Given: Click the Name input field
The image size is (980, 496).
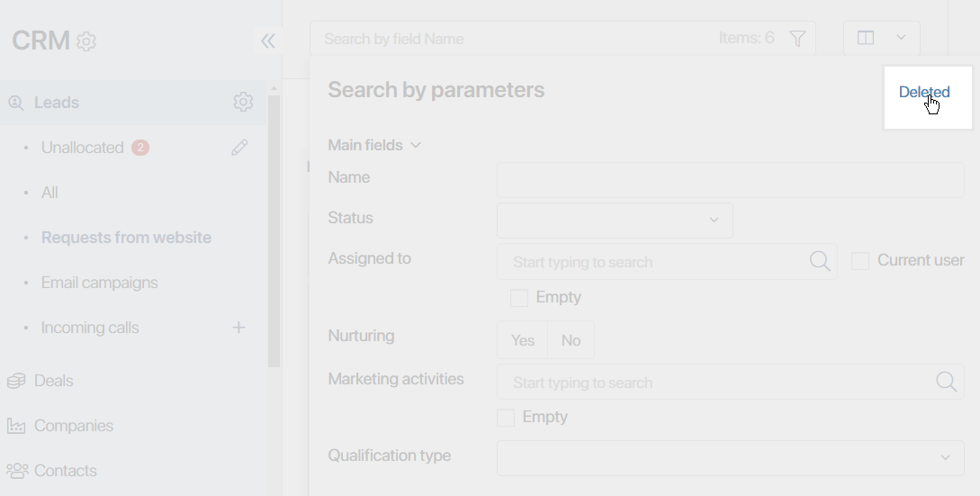Looking at the screenshot, I should 731,180.
